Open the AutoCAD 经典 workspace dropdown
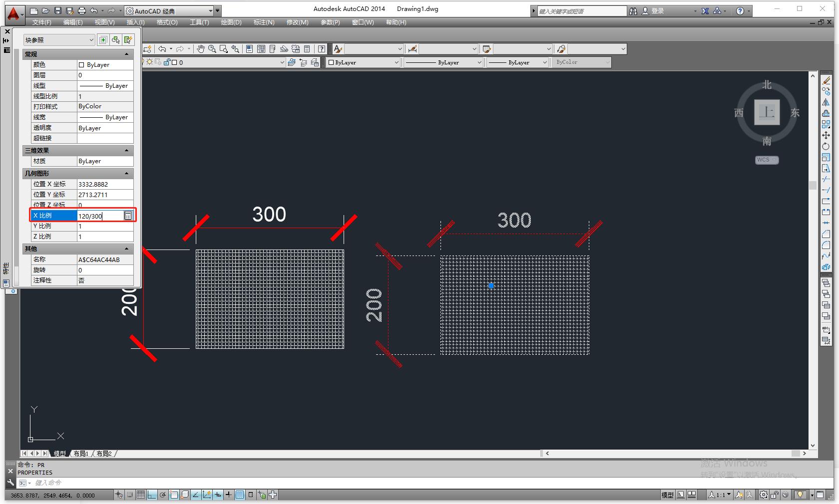839x504 pixels. 210,10
